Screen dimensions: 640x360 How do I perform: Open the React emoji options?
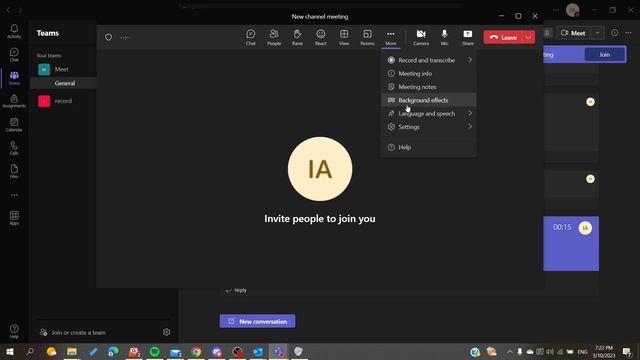pos(320,37)
